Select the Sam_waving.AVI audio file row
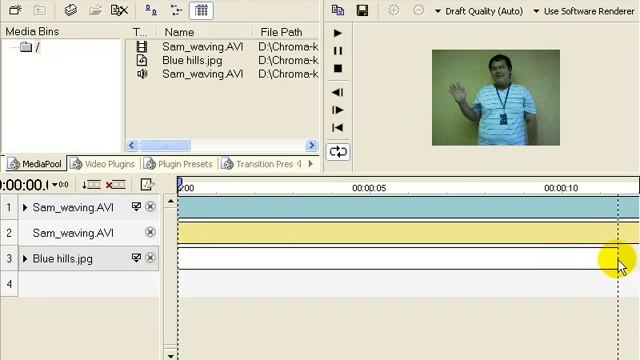 (222, 74)
